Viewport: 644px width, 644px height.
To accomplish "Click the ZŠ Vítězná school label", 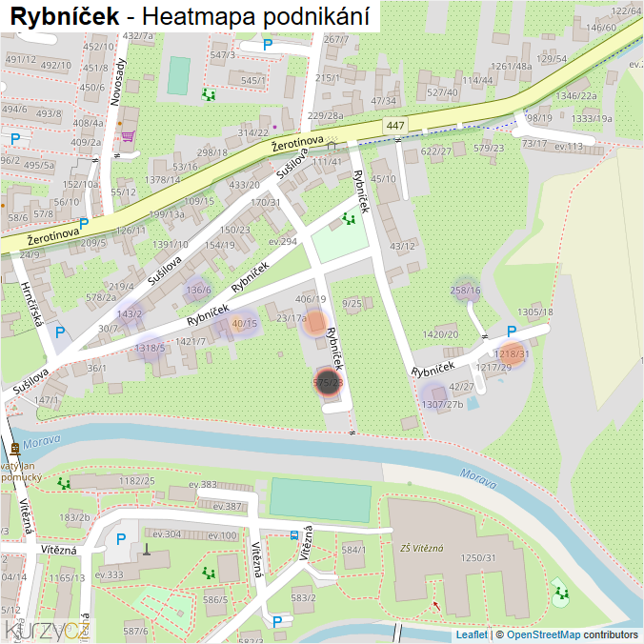I will 422,548.
